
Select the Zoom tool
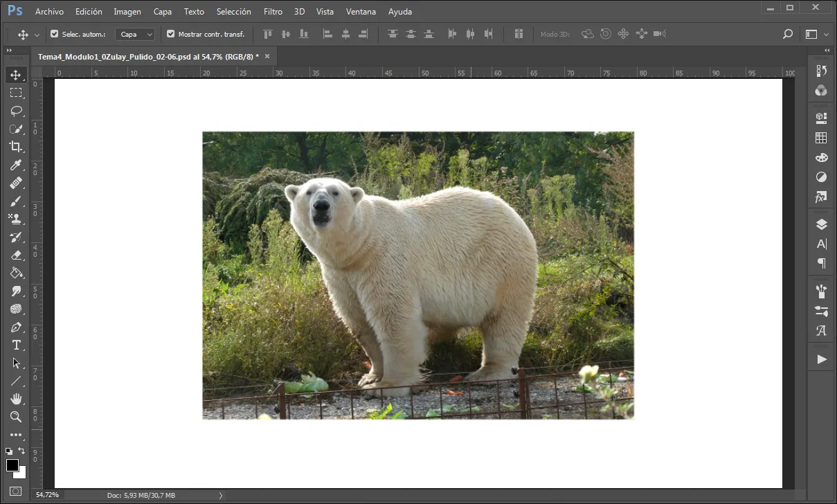pos(16,417)
